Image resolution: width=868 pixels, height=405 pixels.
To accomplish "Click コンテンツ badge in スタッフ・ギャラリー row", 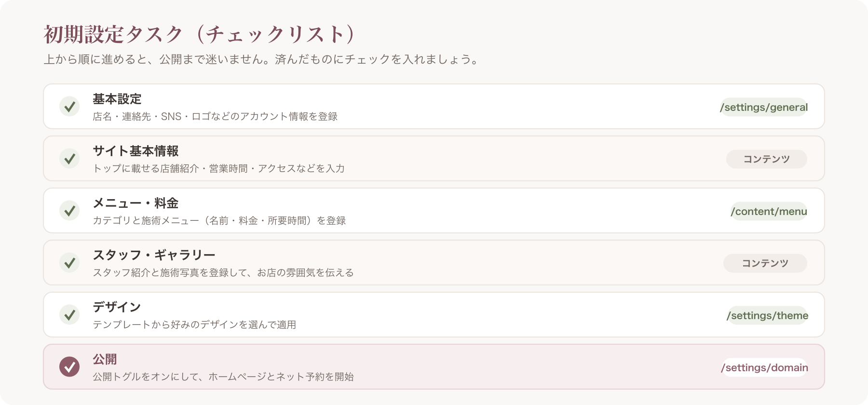I will (765, 263).
